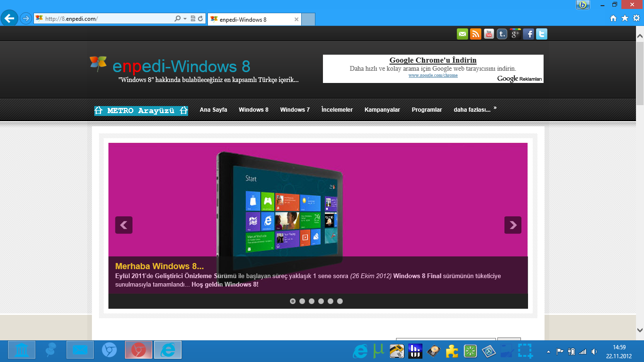The height and width of the screenshot is (362, 644).
Task: Open the yellow puzzle piece taskbar icon
Action: 452,351
